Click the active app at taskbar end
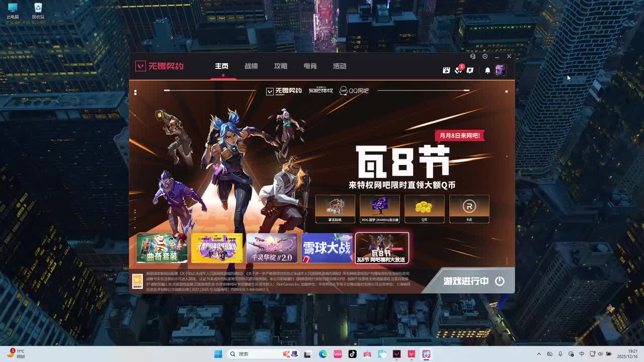This screenshot has width=644, height=362. pos(426,354)
